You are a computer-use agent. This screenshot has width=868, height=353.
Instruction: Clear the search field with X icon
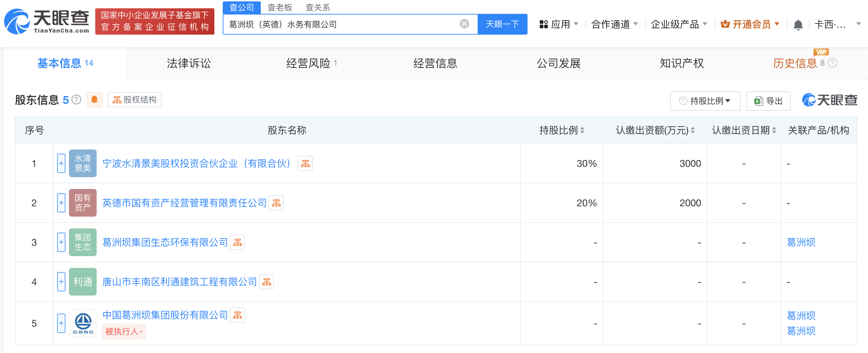[464, 24]
